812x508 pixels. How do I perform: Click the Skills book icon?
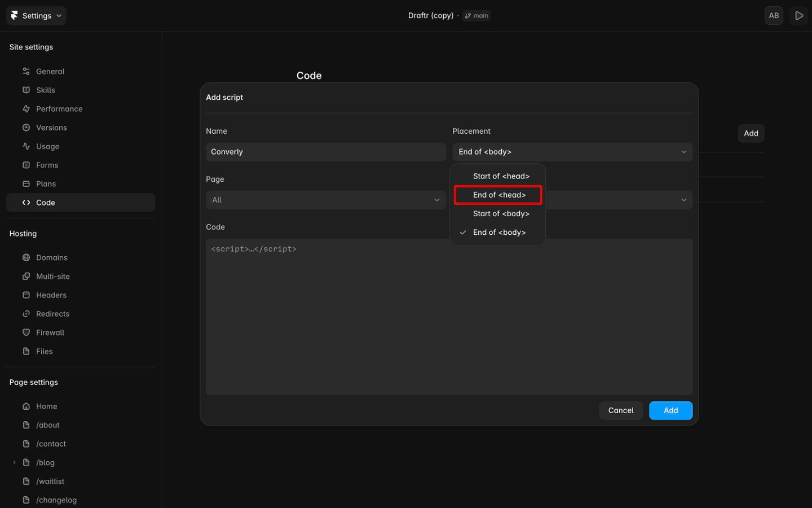[x=26, y=90]
